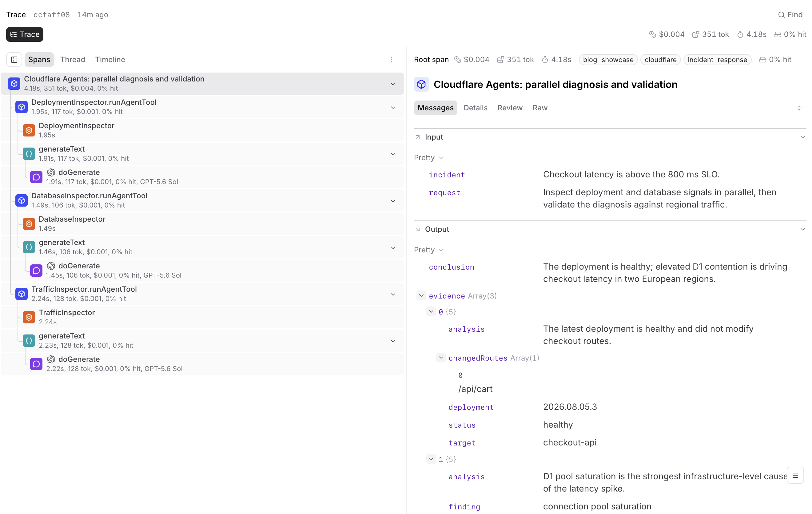Screen dimensions: 812x514
Task: Click the orange DatabaseInspector agent icon
Action: [x=29, y=224]
